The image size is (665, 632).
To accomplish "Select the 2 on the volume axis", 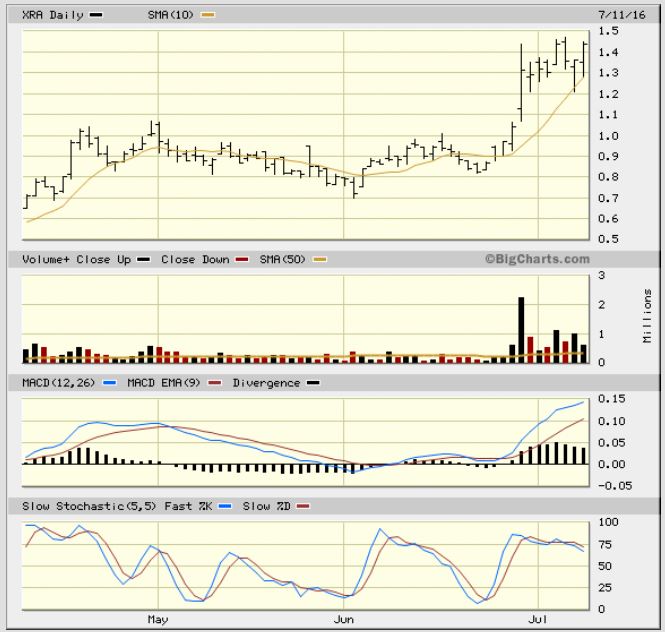I will pyautogui.click(x=601, y=305).
